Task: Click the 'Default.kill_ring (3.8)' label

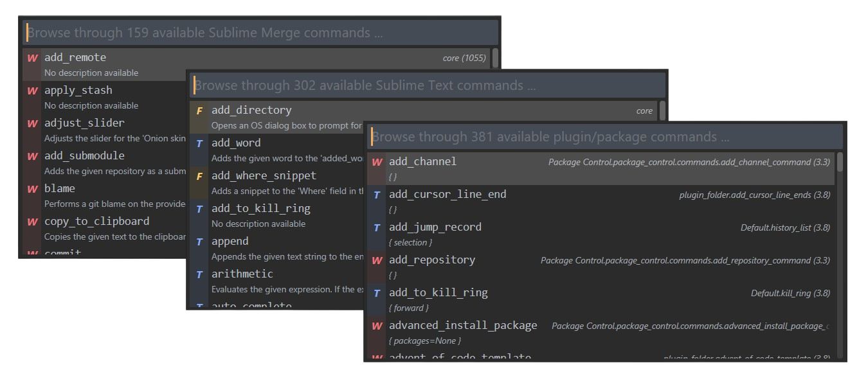Action: (x=790, y=293)
